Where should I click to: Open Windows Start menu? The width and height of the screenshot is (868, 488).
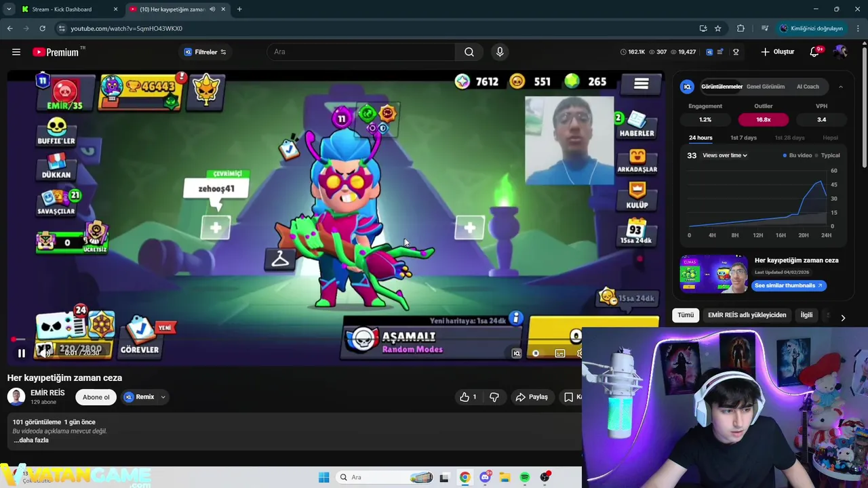coord(323,477)
